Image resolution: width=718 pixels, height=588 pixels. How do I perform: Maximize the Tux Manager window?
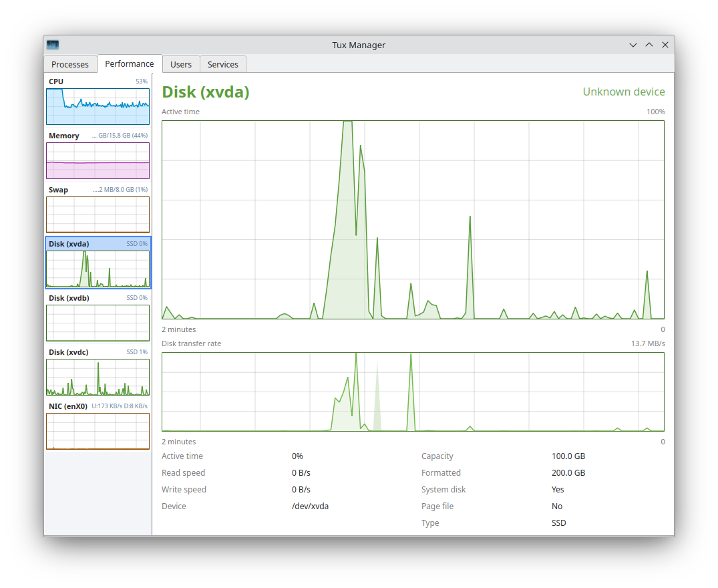pos(649,45)
